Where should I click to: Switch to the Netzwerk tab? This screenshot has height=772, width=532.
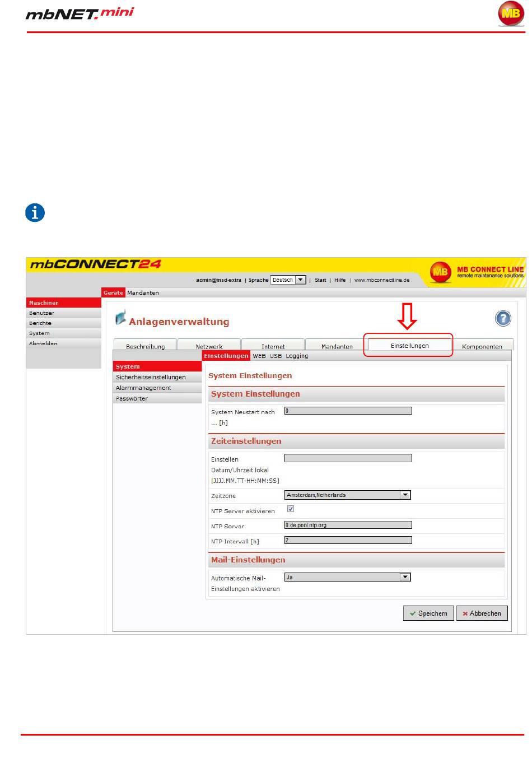[209, 346]
